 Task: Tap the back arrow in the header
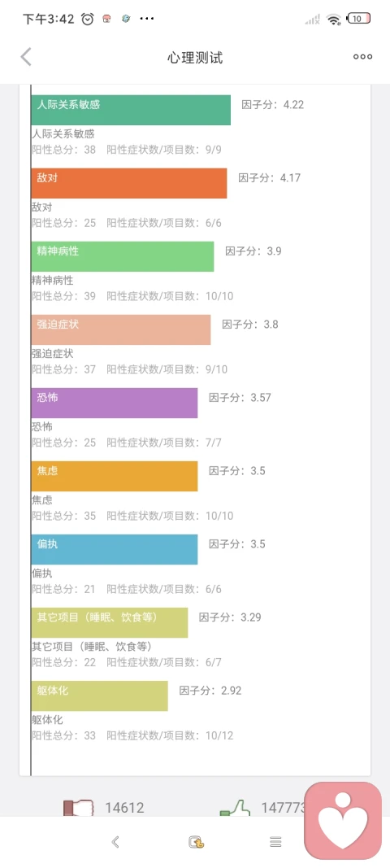pyautogui.click(x=26, y=56)
